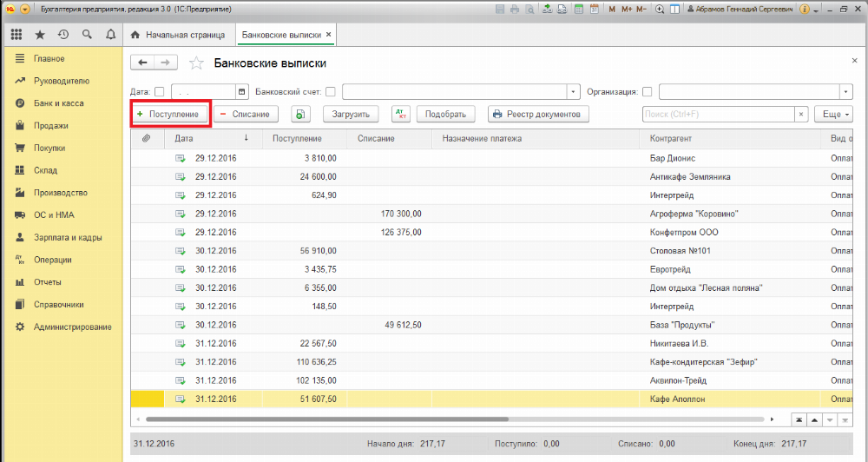868x462 pixels.
Task: Open notifications bell icon
Action: coord(110,35)
